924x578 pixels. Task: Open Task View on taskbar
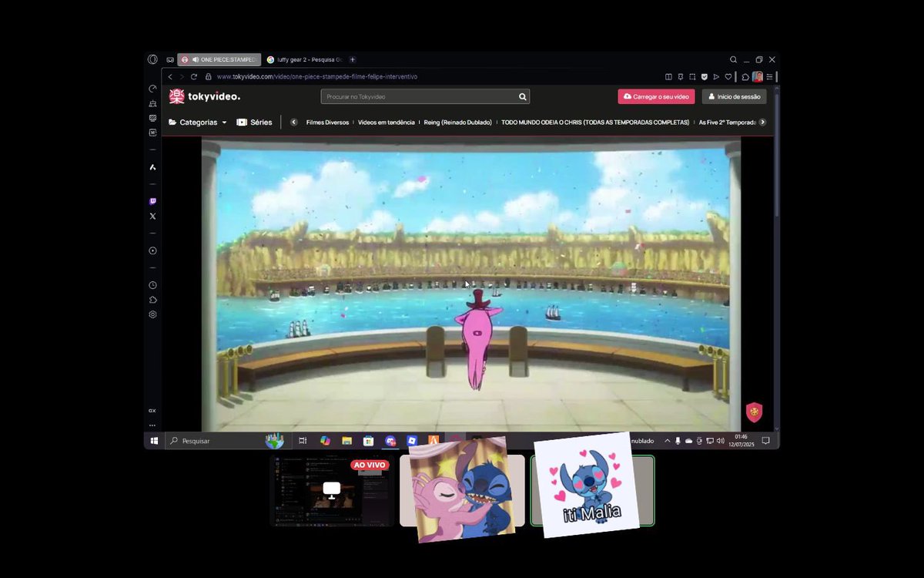tap(303, 441)
